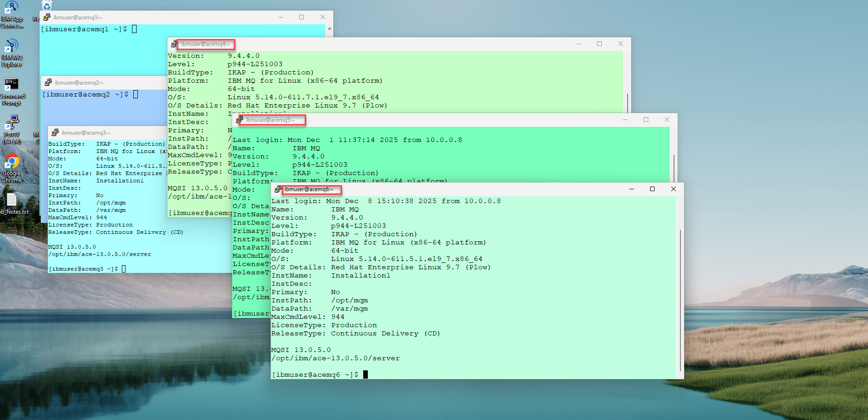The image size is (868, 420).
Task: Click 'InstName: Installation1' in the acemq6 terminal
Action: (331, 275)
